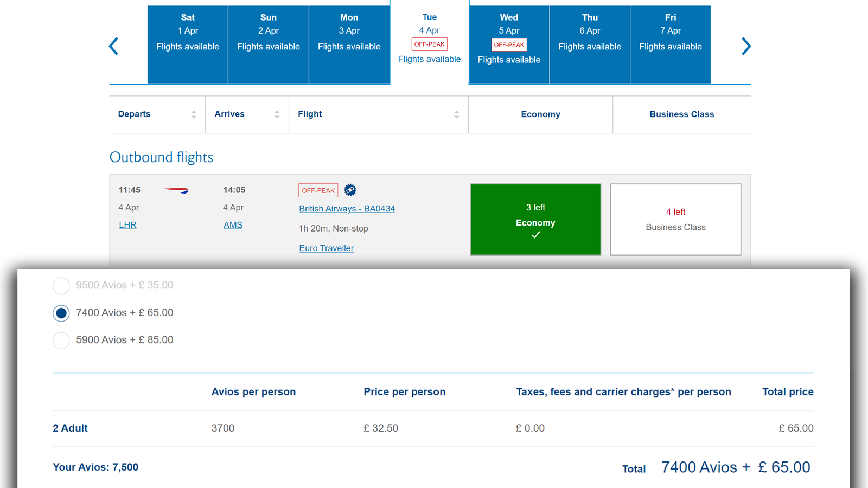This screenshot has height=488, width=868.
Task: Click the Economy column header
Action: (x=540, y=114)
